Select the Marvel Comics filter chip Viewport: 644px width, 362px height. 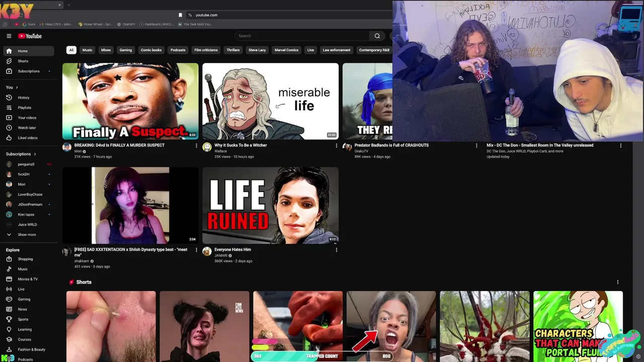(x=286, y=50)
